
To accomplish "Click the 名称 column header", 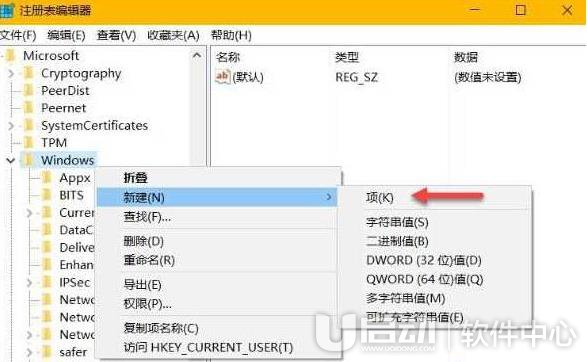I will click(x=228, y=57).
